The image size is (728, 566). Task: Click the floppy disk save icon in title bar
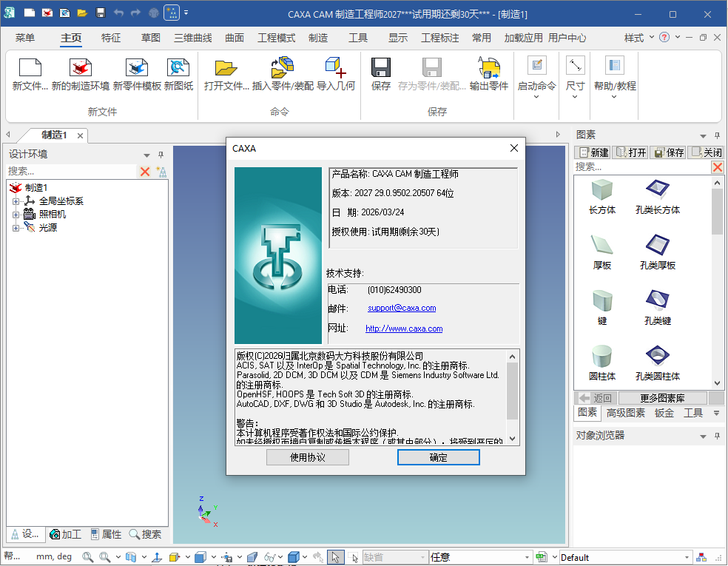click(101, 13)
